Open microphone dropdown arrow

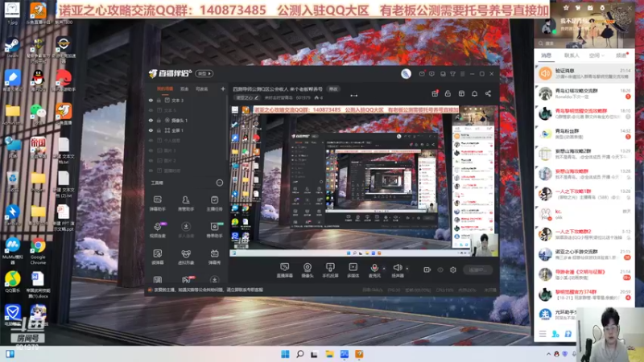click(384, 269)
